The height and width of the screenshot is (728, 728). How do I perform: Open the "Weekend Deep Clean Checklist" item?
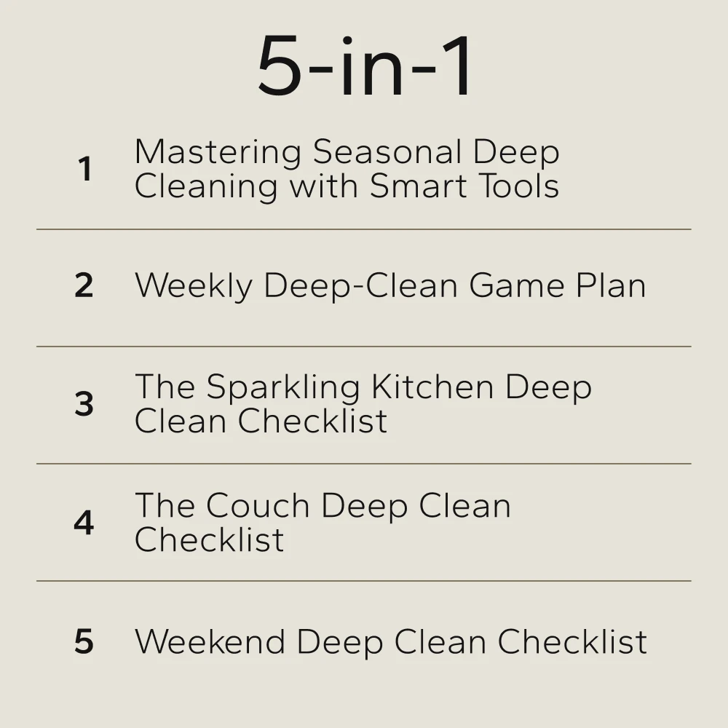pos(391,641)
